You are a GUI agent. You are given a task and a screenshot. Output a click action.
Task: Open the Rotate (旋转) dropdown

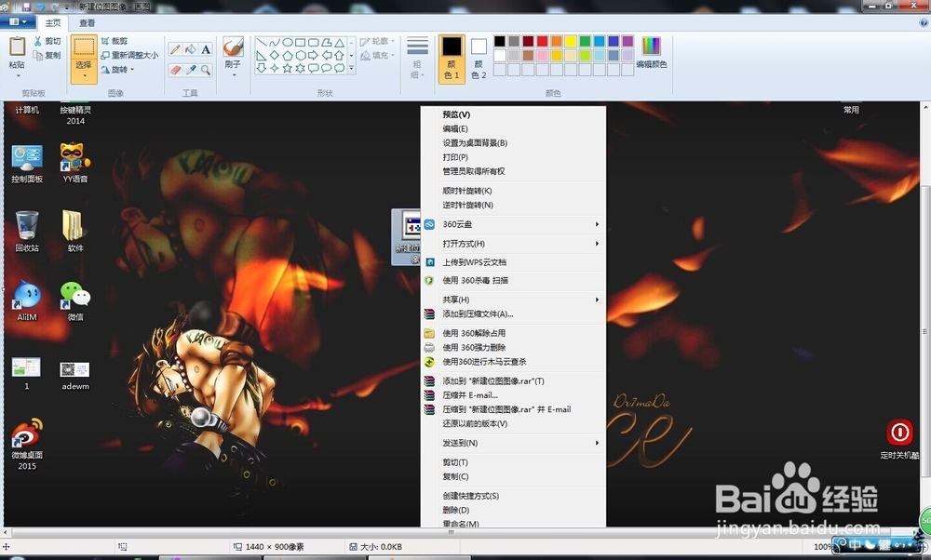[117, 70]
